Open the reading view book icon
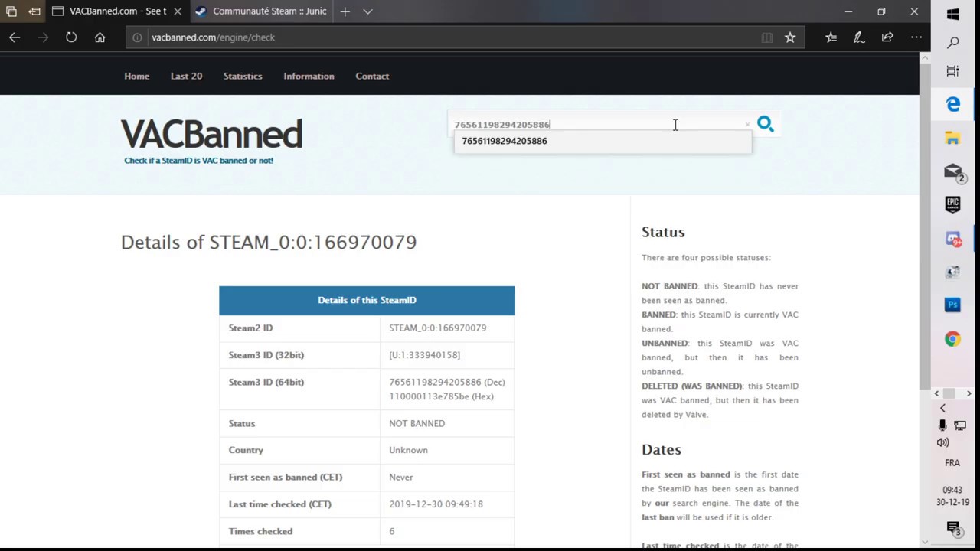The width and height of the screenshot is (980, 551). [766, 37]
